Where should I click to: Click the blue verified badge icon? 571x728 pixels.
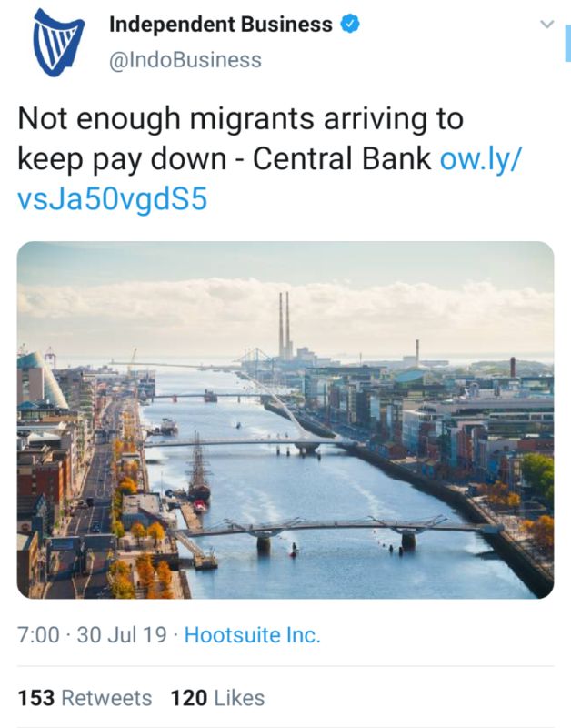click(351, 24)
